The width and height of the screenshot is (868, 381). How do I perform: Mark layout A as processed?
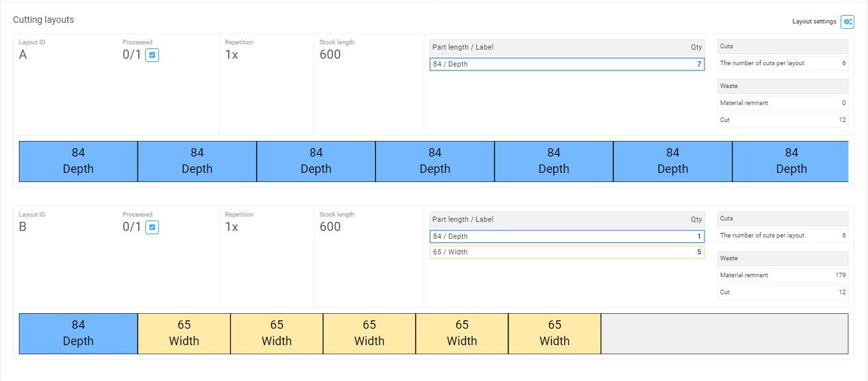tap(152, 55)
